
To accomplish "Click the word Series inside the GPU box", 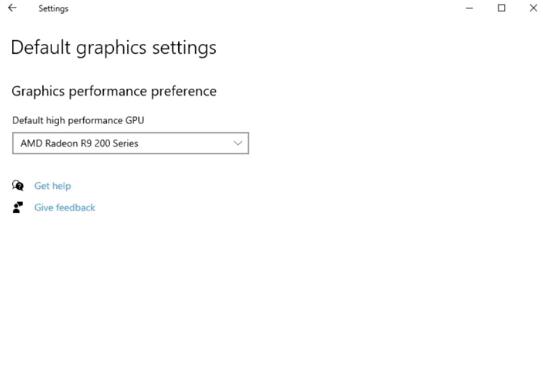I will point(125,143).
